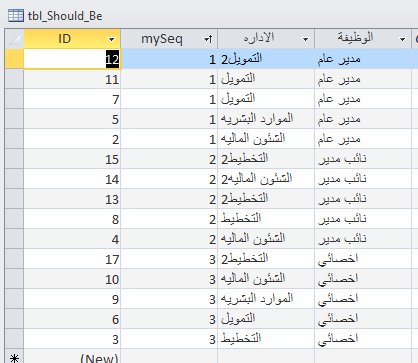The height and width of the screenshot is (363, 418).
Task: Click مدير عام in row ID 12
Action: [339, 59]
